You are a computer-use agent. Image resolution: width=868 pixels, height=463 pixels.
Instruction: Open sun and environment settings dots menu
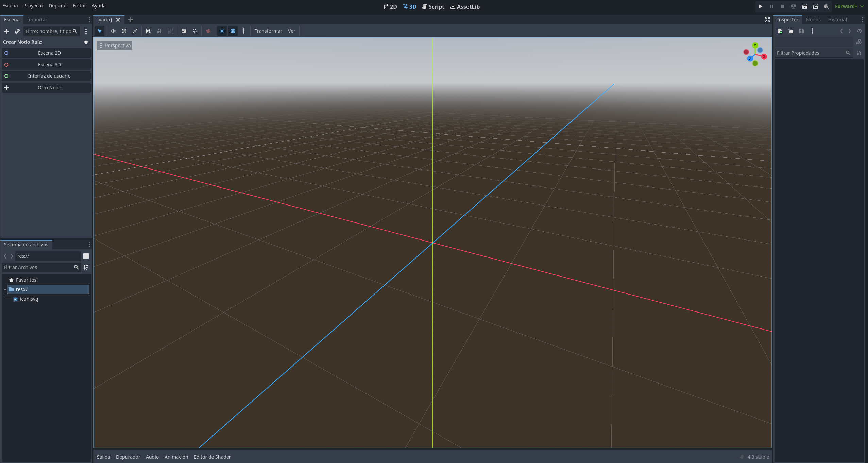pyautogui.click(x=244, y=31)
